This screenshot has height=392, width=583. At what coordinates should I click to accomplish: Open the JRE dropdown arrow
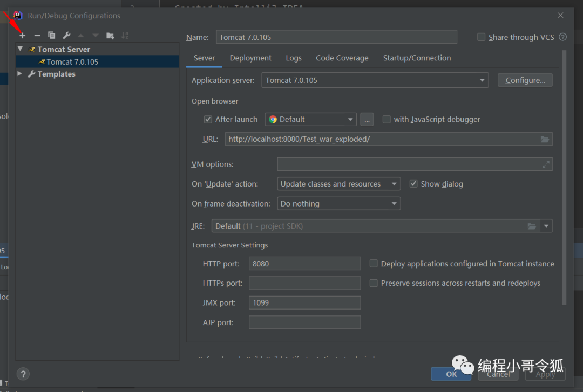point(546,226)
